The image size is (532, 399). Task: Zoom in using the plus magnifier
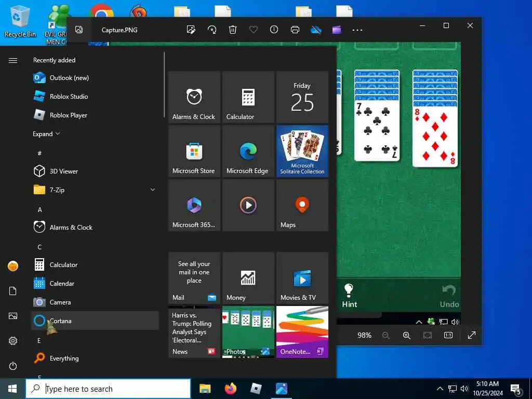point(406,335)
